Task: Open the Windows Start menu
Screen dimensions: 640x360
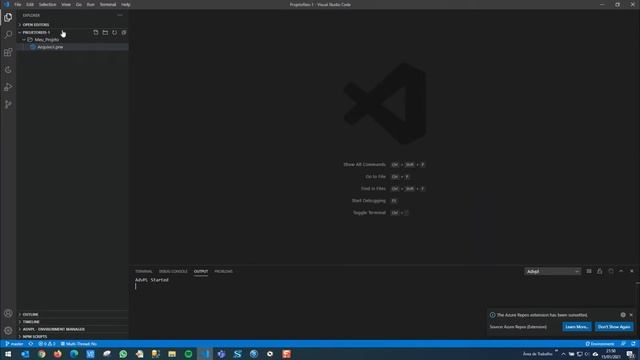Action: (8, 354)
